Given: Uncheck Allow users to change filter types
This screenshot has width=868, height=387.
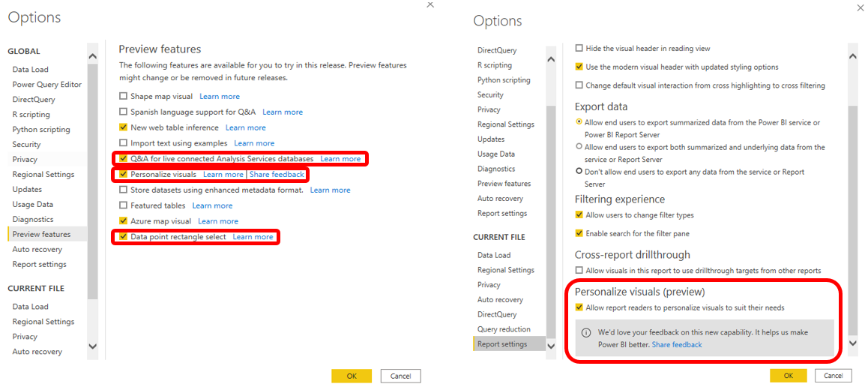Looking at the screenshot, I should (579, 214).
